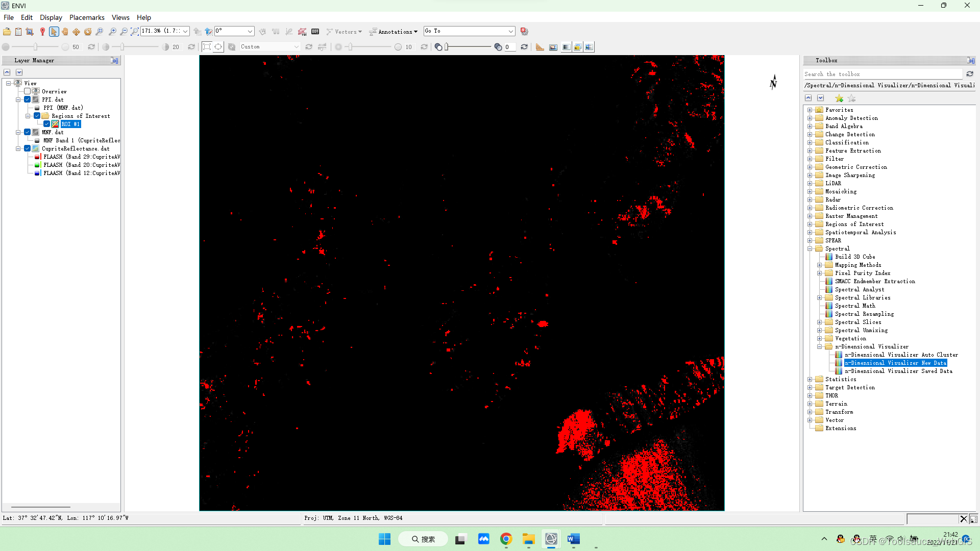Viewport: 980px width, 551px height.
Task: Toggle the ROI #1 checkbox
Action: [47, 124]
